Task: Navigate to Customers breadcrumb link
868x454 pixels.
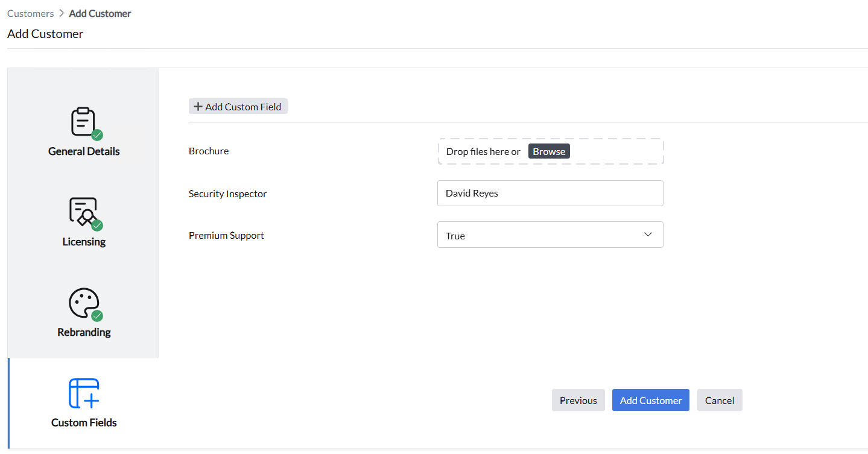Action: pyautogui.click(x=31, y=13)
